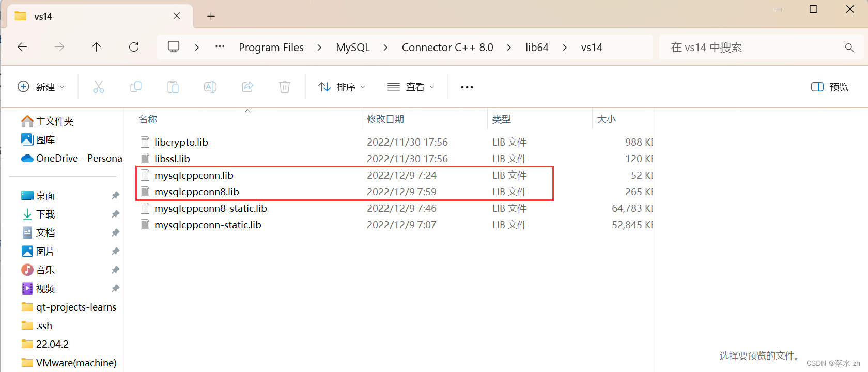Open the 查看 (View) dropdown

[411, 87]
